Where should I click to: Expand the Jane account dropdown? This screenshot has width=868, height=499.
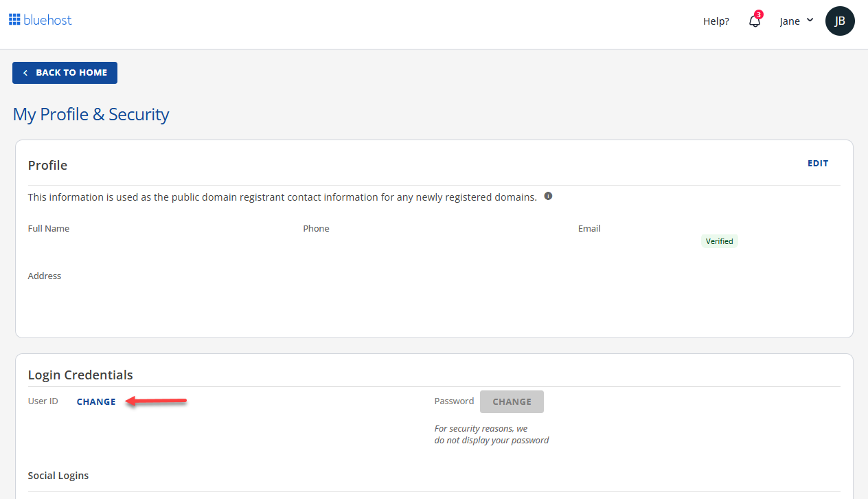tap(796, 21)
